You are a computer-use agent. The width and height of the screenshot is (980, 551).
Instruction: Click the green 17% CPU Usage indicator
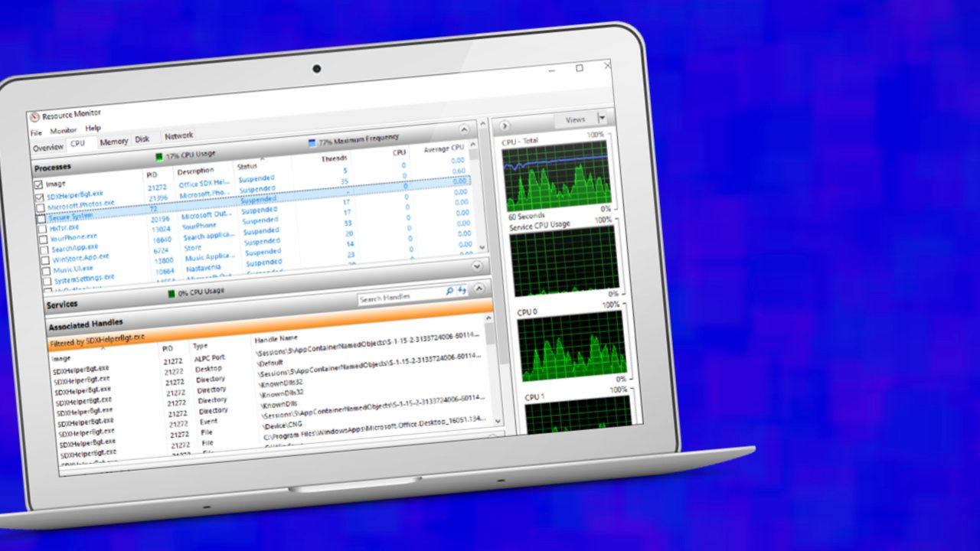pos(159,157)
